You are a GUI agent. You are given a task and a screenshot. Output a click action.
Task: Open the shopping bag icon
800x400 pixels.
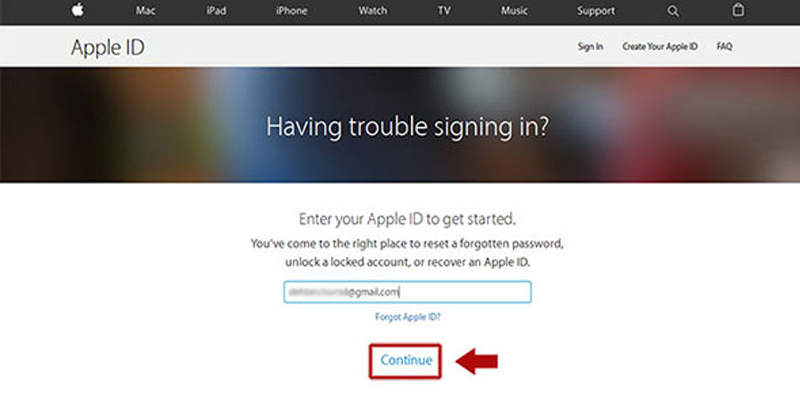pyautogui.click(x=738, y=10)
